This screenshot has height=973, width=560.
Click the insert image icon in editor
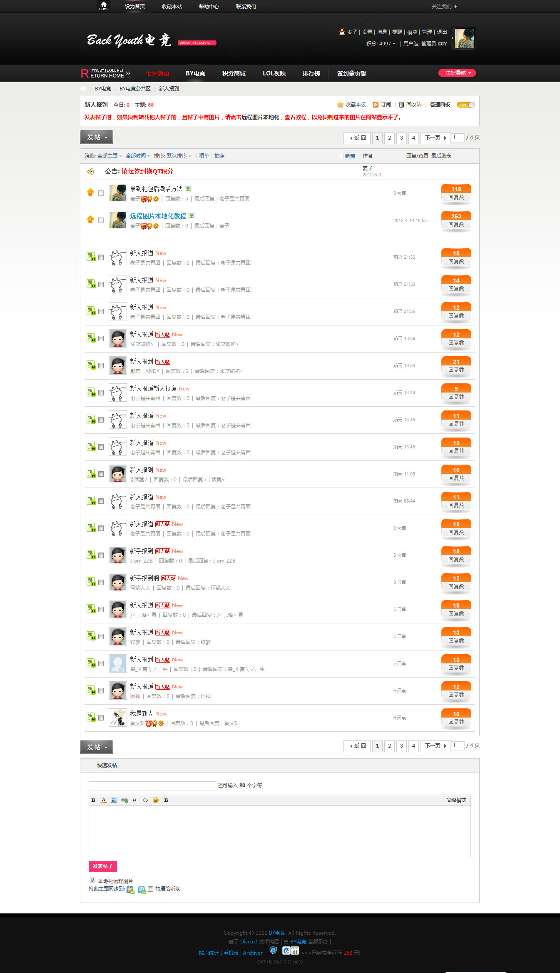114,800
